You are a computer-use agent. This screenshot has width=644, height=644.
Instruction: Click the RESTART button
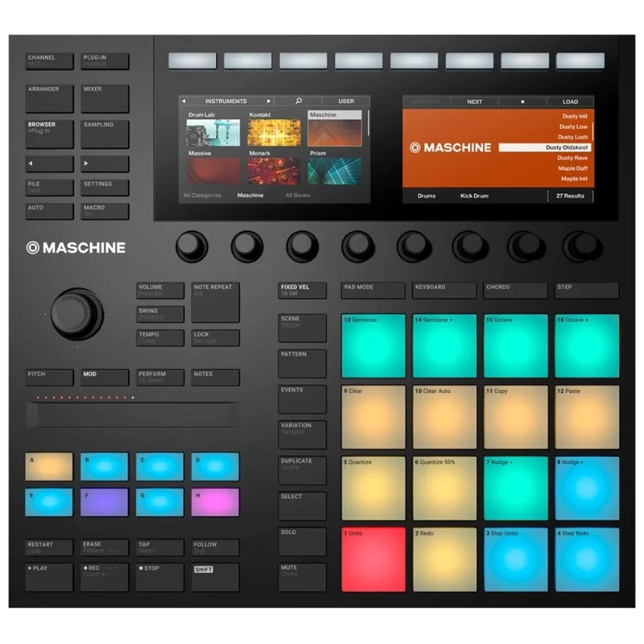pyautogui.click(x=49, y=547)
